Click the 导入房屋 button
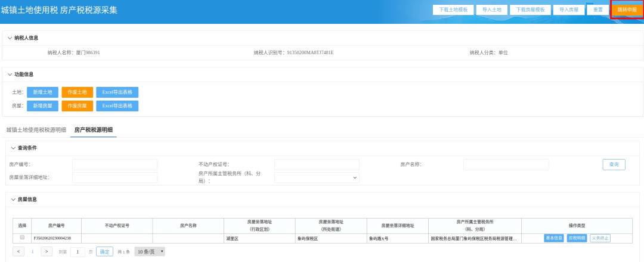 (569, 10)
